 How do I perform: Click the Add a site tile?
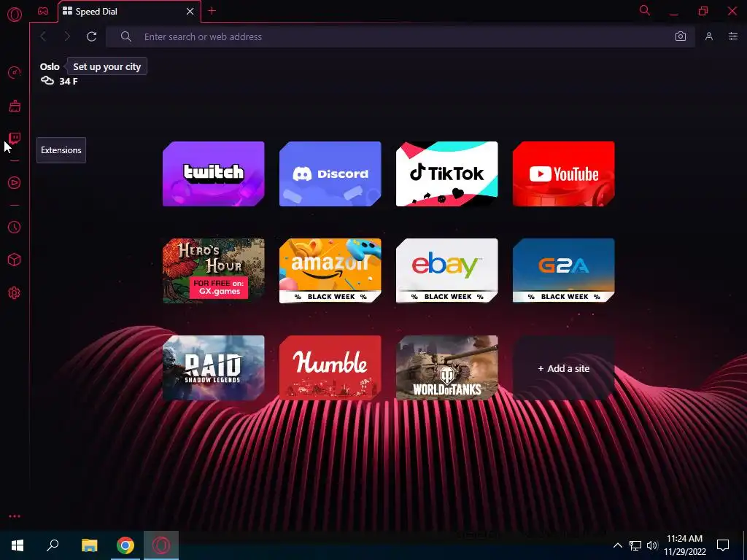coord(564,367)
